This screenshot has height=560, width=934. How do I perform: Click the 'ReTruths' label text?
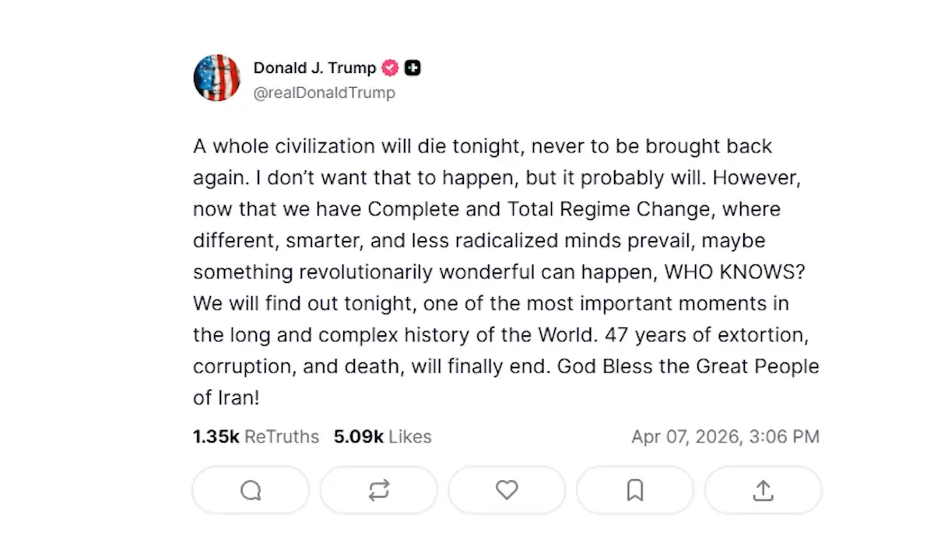click(282, 437)
